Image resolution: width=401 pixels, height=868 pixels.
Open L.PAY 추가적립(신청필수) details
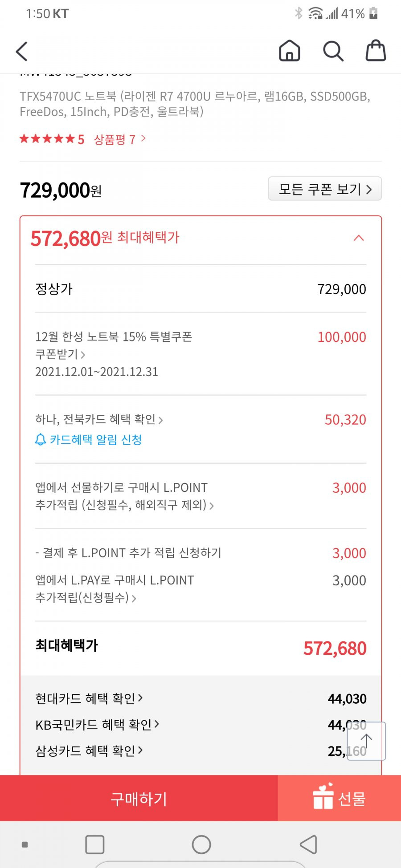(x=115, y=589)
